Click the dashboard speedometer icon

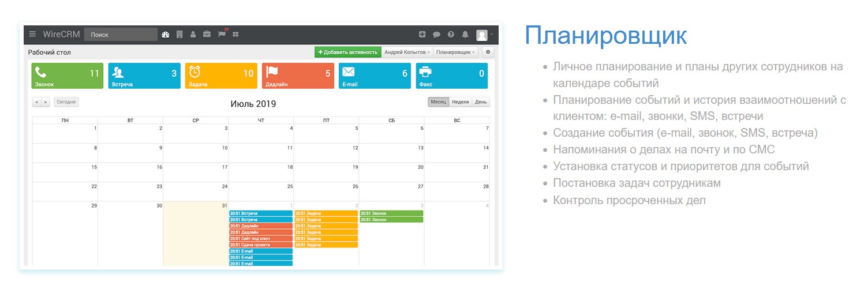pyautogui.click(x=166, y=35)
